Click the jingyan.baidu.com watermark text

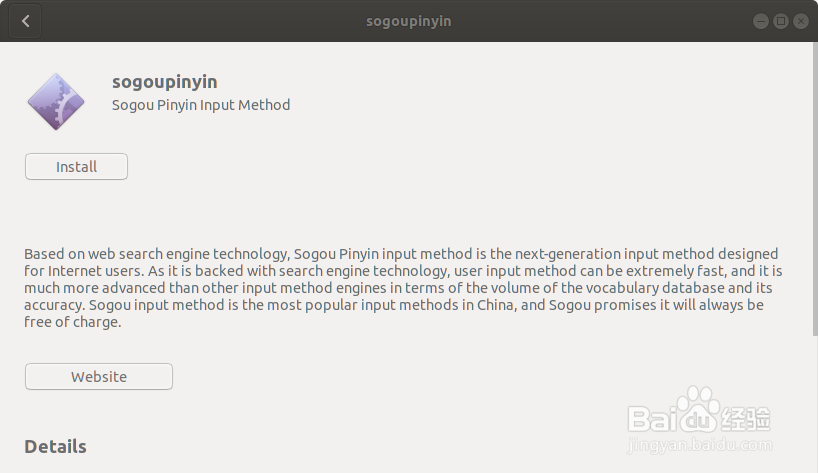699,445
